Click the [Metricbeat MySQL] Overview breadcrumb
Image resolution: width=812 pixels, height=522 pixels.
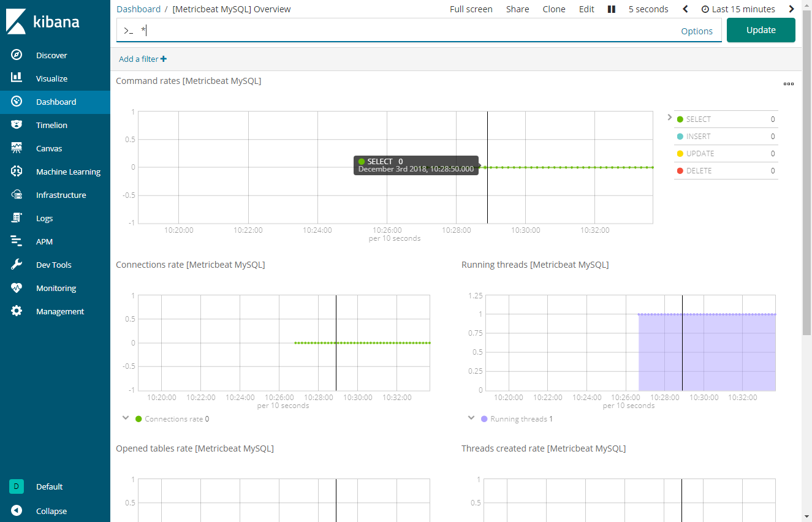pos(232,9)
